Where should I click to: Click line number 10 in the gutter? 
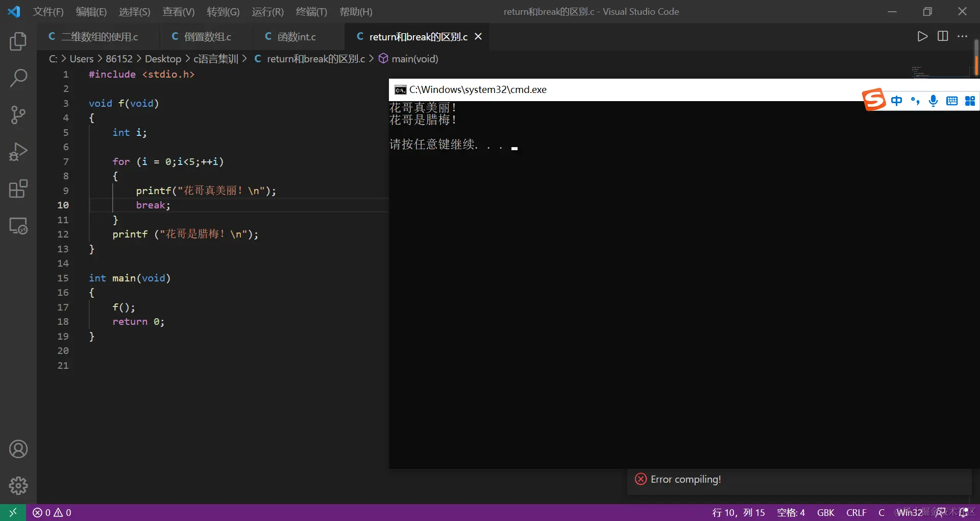point(63,205)
